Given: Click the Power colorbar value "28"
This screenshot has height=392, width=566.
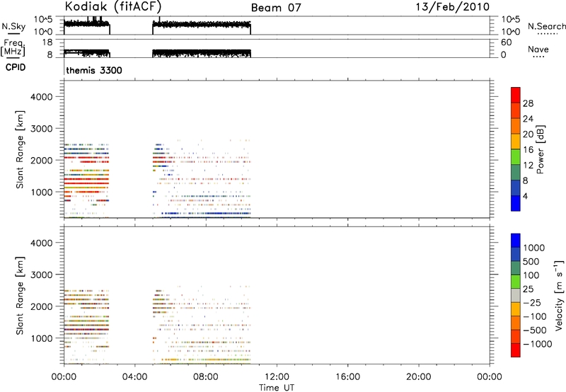Looking at the screenshot, I should click(x=528, y=103).
